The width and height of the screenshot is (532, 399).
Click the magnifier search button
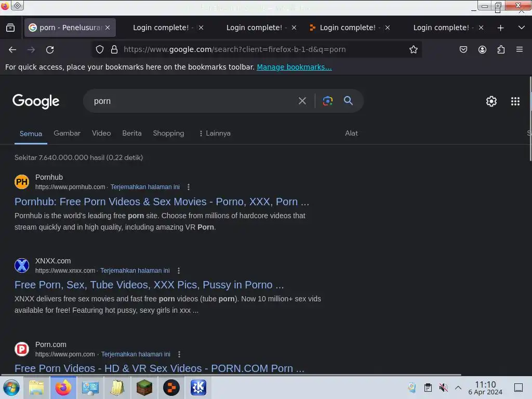(348, 100)
